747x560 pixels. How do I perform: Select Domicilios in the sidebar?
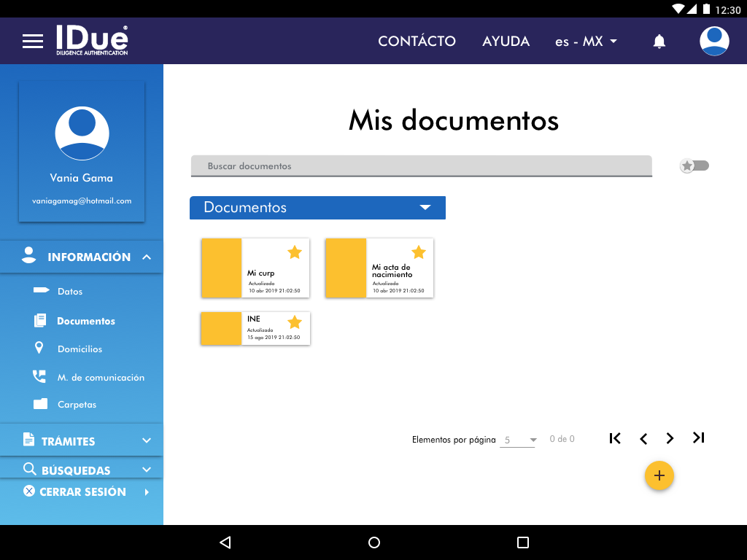coord(80,349)
